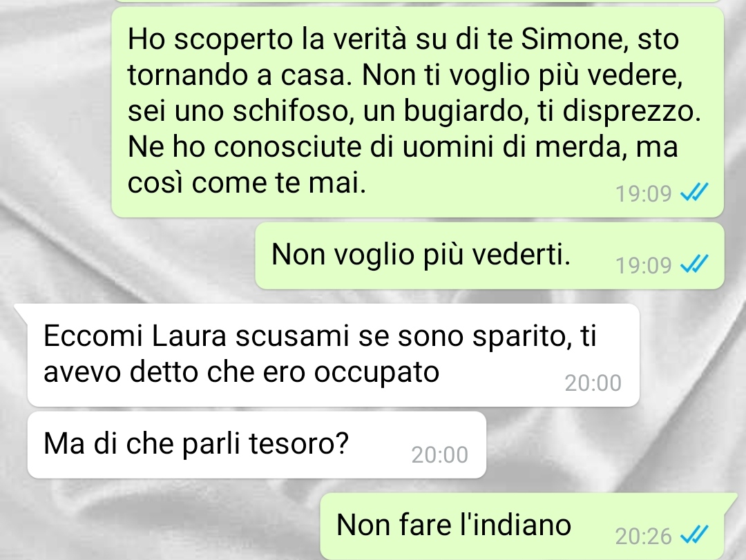Tap the bubble tail on 'Eccomi Laura' message
The width and height of the screenshot is (746, 560).
[x=21, y=310]
